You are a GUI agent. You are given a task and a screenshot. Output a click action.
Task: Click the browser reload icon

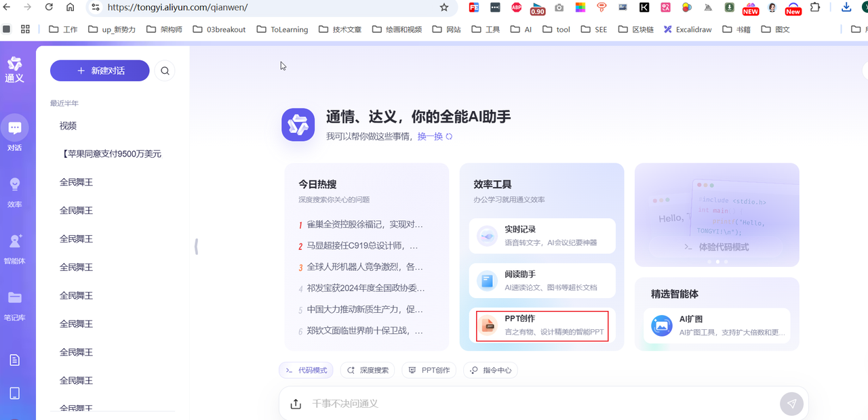49,7
